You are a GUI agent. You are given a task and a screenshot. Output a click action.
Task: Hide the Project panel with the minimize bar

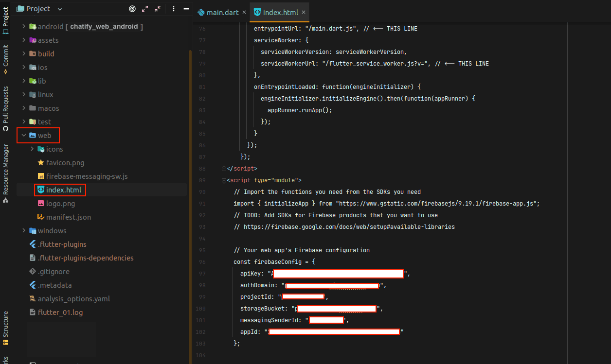point(186,8)
